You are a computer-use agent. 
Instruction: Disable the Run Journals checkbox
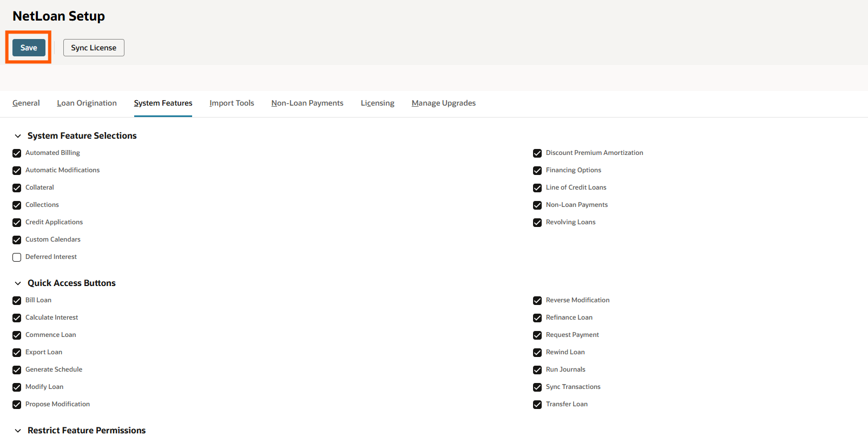(537, 370)
